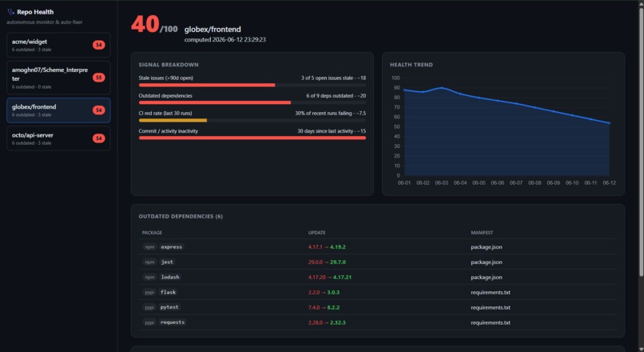This screenshot has width=644, height=352.
Task: Click the Outdated Dependencies (6) section title
Action: pyautogui.click(x=181, y=216)
